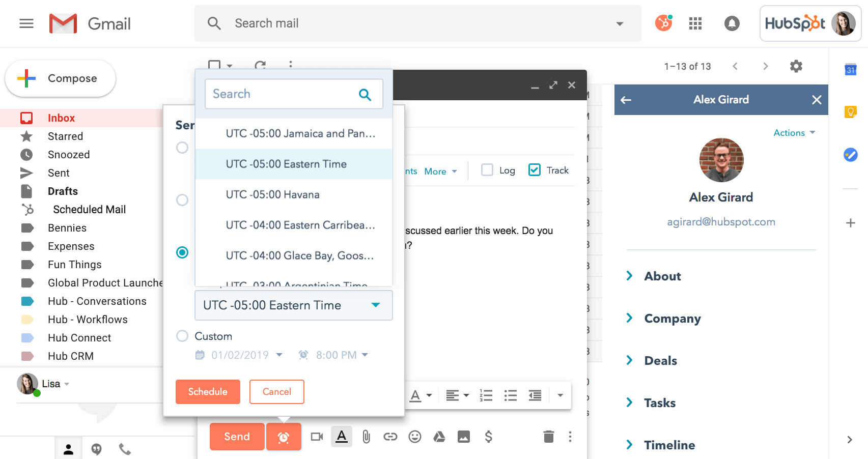Click the attach file paperclip icon
Image resolution: width=868 pixels, height=459 pixels.
(366, 437)
